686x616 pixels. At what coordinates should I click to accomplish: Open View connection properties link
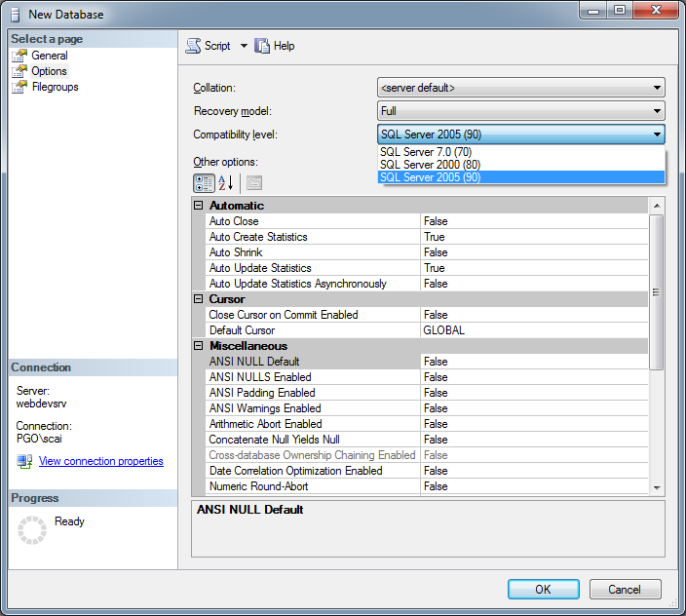(x=101, y=461)
